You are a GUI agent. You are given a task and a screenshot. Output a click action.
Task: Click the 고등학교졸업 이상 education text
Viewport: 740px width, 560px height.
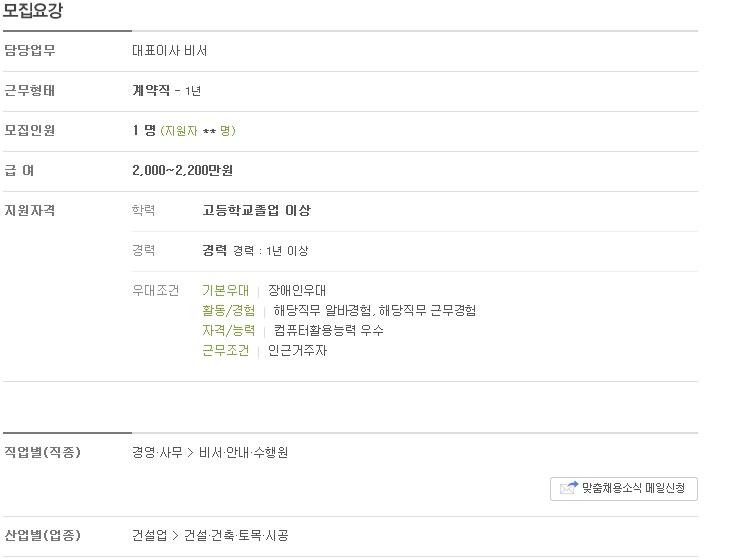256,210
